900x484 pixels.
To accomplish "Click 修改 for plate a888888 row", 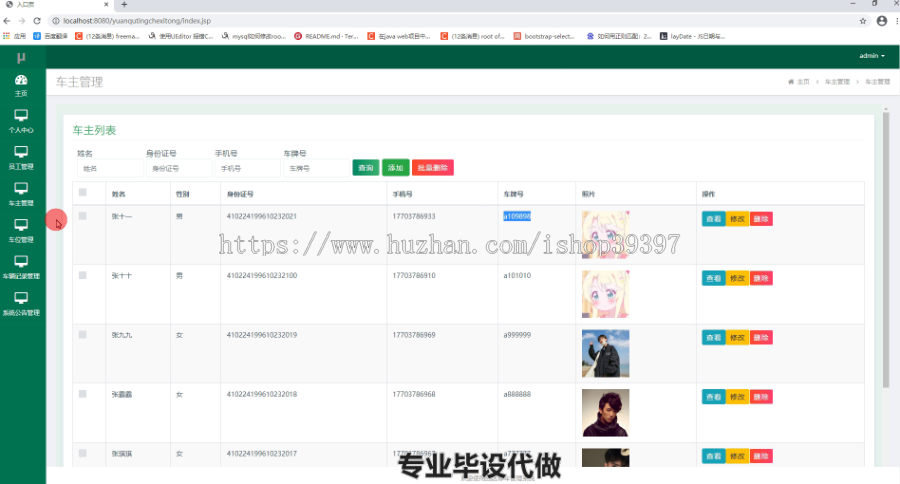I will click(737, 397).
